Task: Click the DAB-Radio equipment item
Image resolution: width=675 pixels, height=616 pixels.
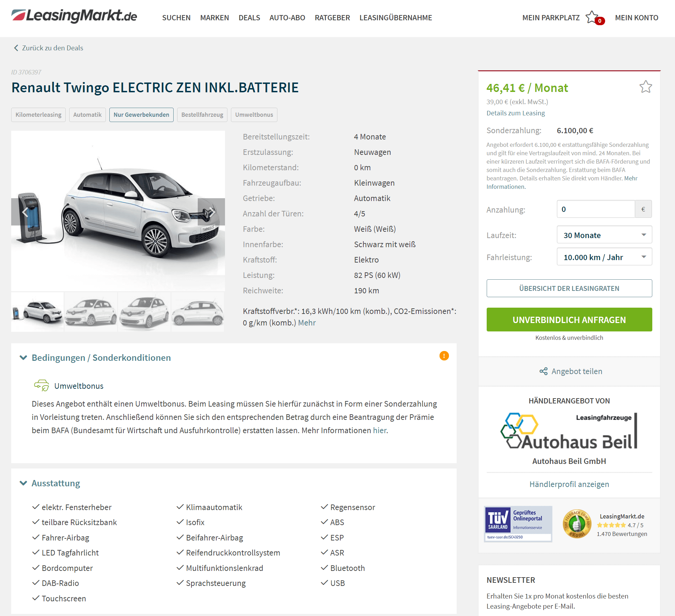Action: click(60, 583)
